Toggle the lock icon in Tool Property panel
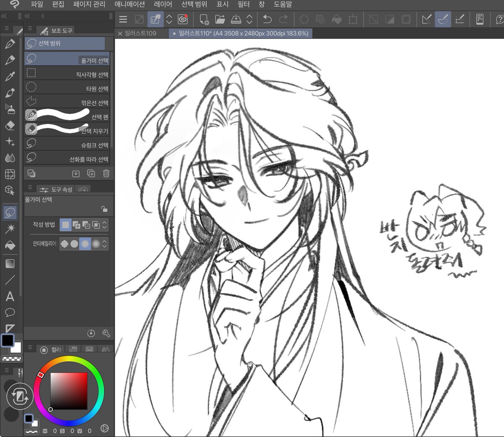 pyautogui.click(x=104, y=209)
